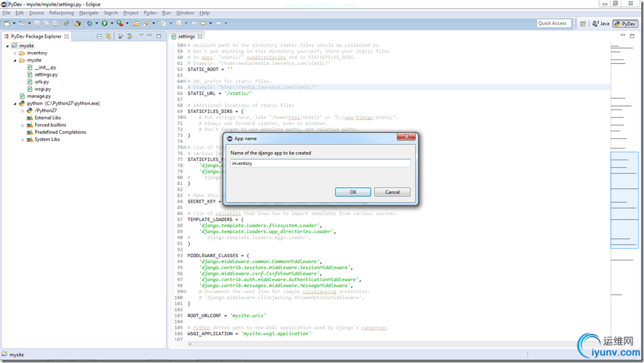Screen dimensions: 644x363
Task: Close the PyDev Package Explorer tab
Action: click(x=66, y=36)
